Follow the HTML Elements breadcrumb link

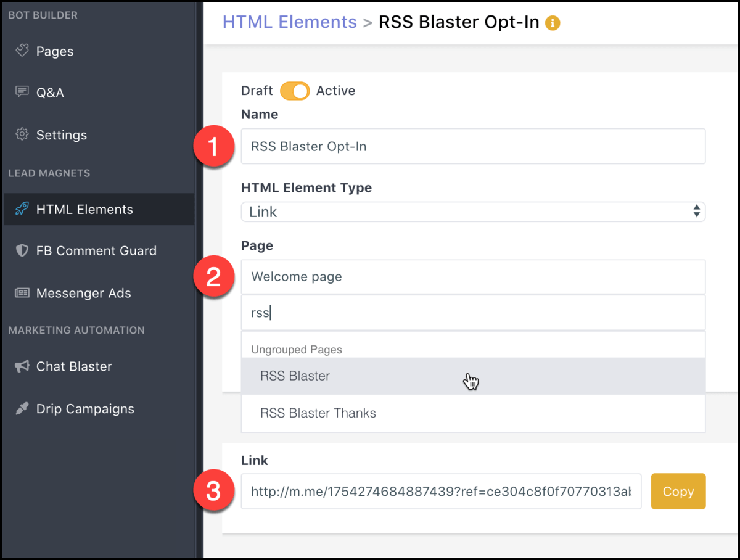pyautogui.click(x=290, y=22)
